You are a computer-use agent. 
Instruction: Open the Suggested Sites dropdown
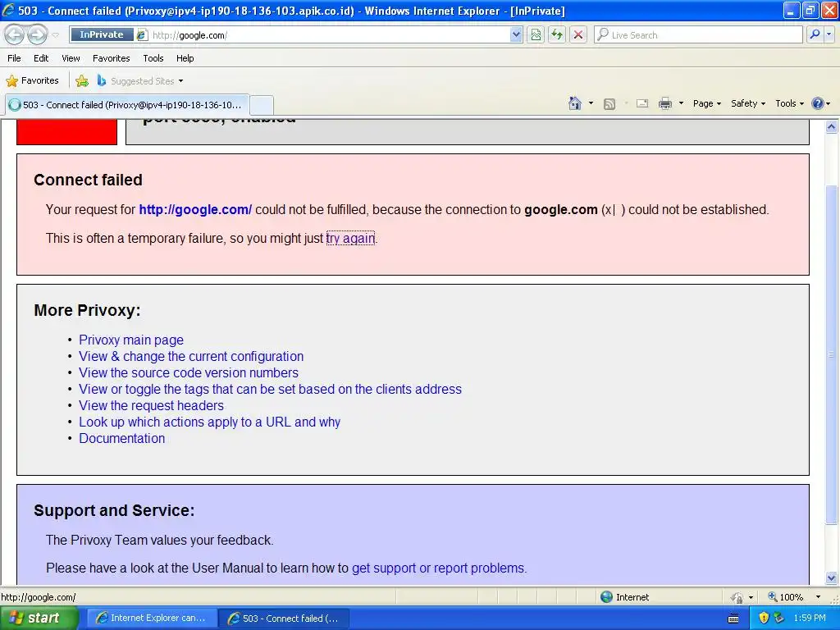140,81
